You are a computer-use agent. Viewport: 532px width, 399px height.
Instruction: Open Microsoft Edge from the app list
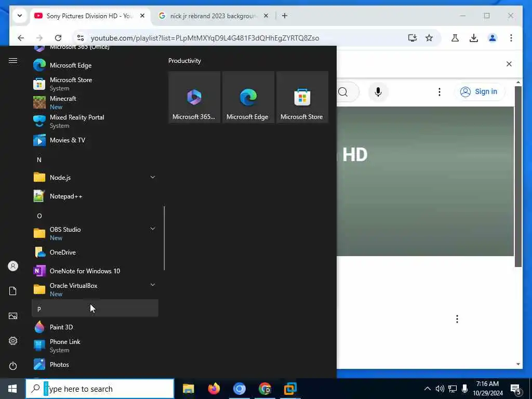pos(95,65)
